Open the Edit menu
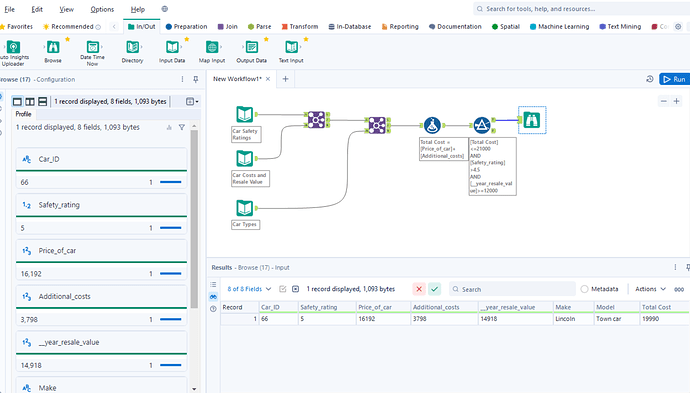The height and width of the screenshot is (393, 690). point(37,9)
